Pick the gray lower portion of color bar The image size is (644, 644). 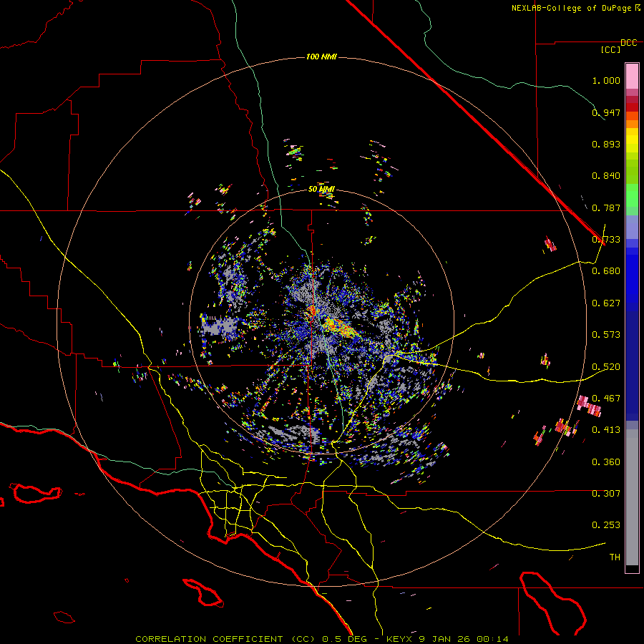(x=632, y=497)
